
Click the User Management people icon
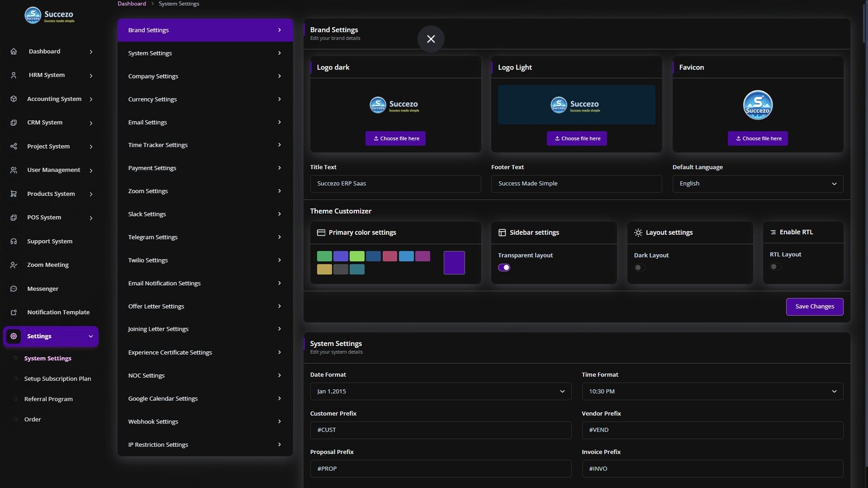point(14,170)
